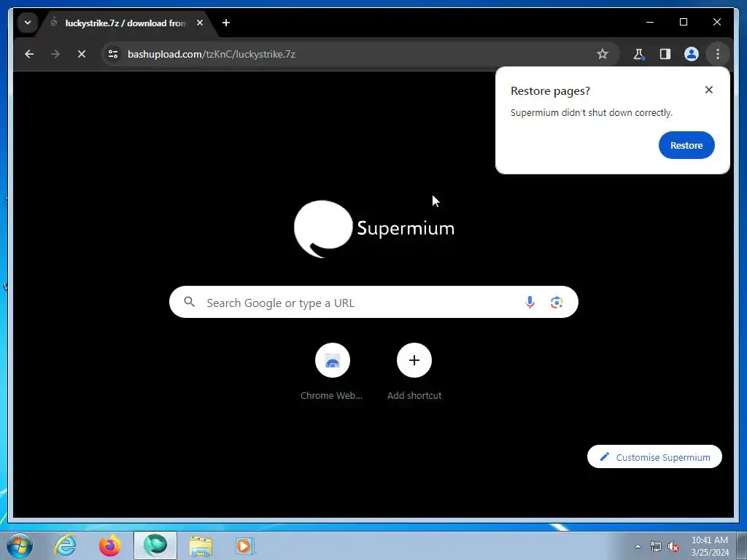Search by image with lens icon
Viewport: 747px width, 560px height.
(x=557, y=303)
